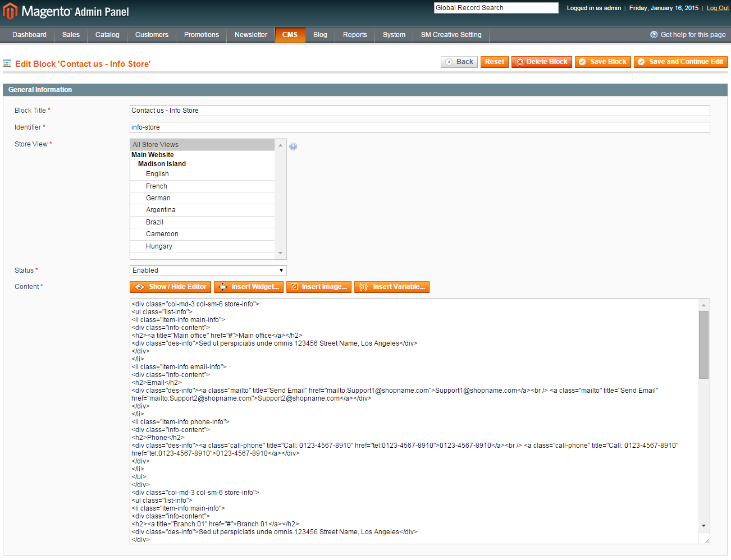This screenshot has height=560, width=731.
Task: Click Save and Continue Edit
Action: 680,62
